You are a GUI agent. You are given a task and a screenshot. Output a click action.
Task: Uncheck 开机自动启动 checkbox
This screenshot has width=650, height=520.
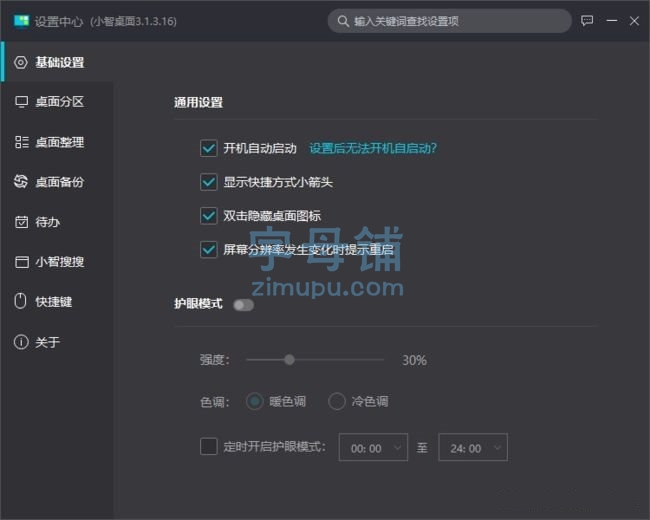(x=209, y=148)
